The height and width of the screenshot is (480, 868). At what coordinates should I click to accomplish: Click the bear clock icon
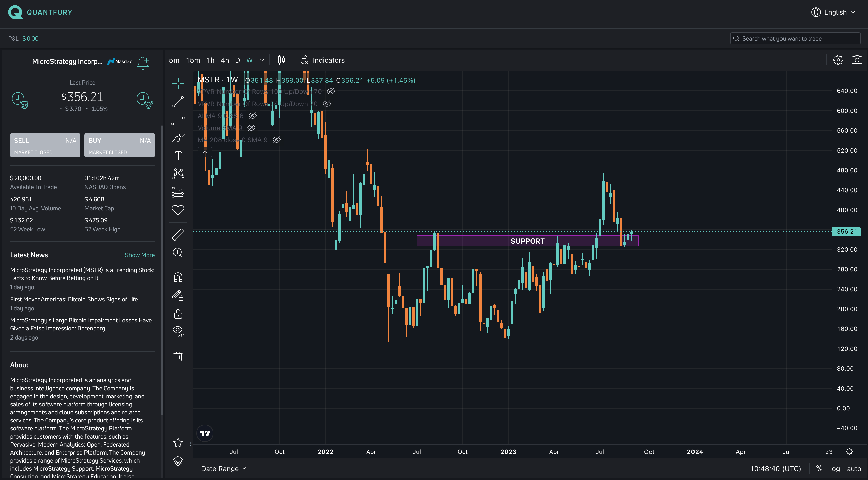(20, 100)
